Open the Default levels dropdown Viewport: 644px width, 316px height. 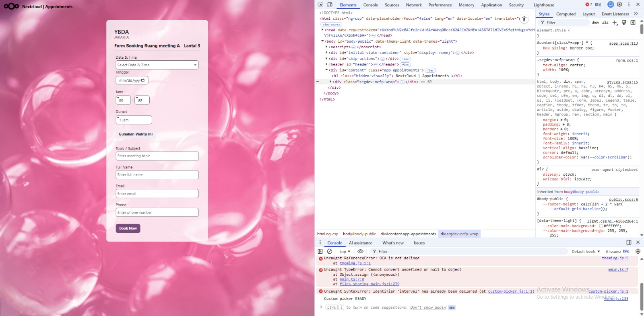coord(586,252)
